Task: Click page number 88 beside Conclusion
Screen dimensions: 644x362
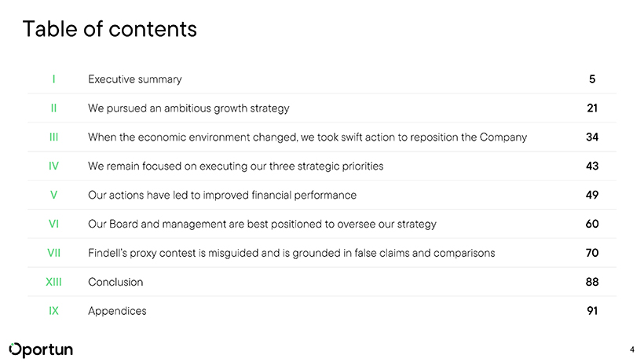Action: click(x=592, y=282)
